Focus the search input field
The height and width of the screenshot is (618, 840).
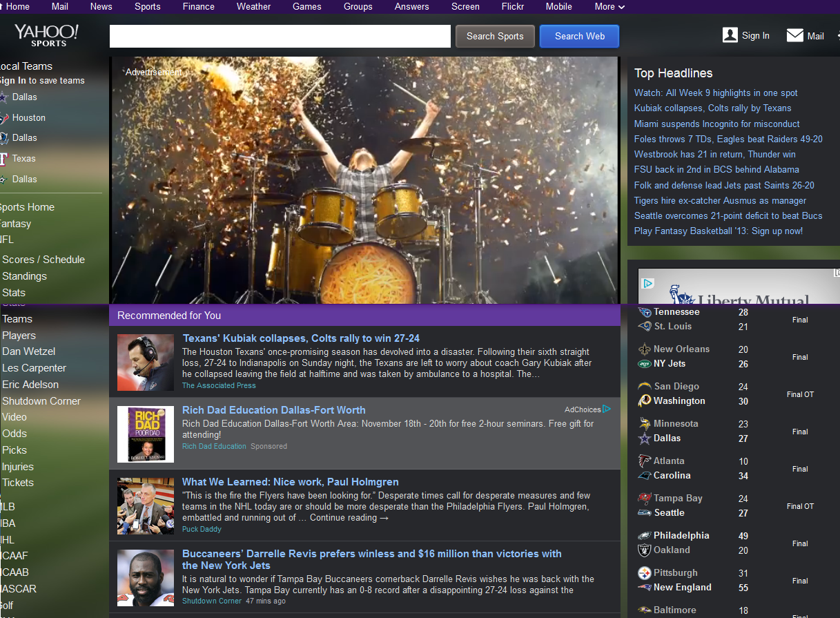point(280,37)
